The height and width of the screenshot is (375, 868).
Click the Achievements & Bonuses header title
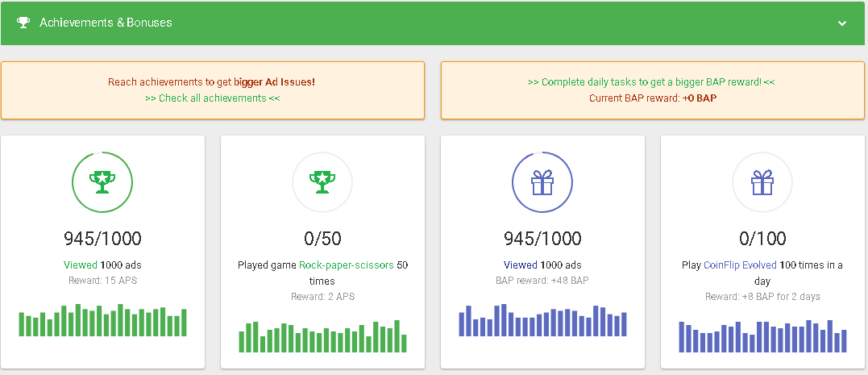point(106,23)
